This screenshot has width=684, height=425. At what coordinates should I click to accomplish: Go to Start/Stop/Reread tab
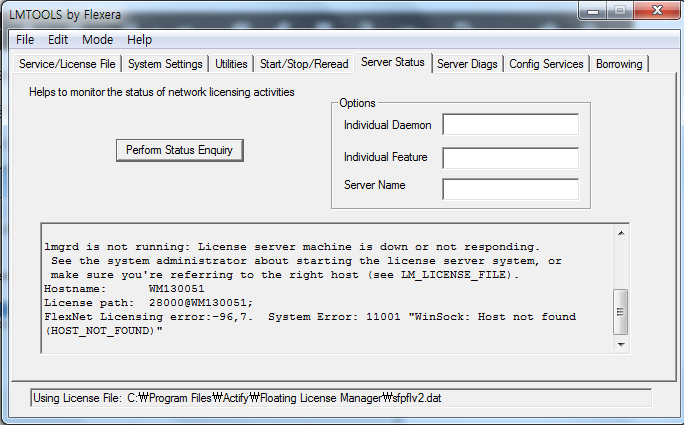coord(304,64)
